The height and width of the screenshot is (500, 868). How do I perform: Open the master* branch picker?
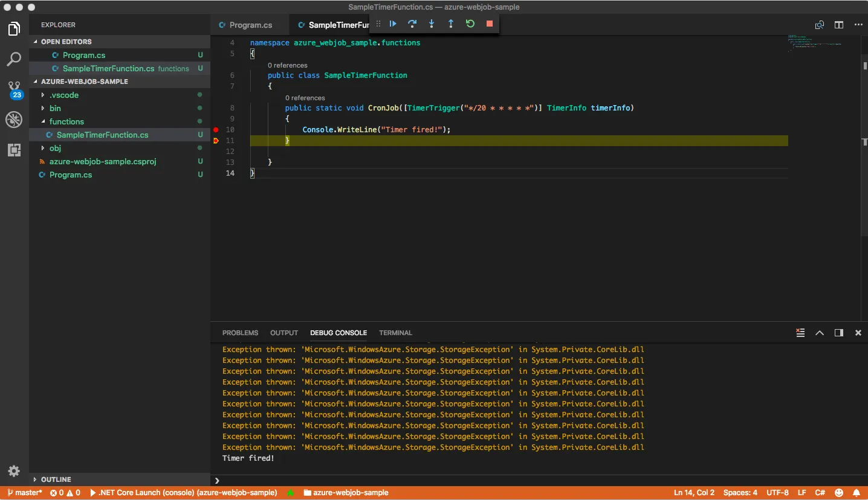(x=24, y=492)
